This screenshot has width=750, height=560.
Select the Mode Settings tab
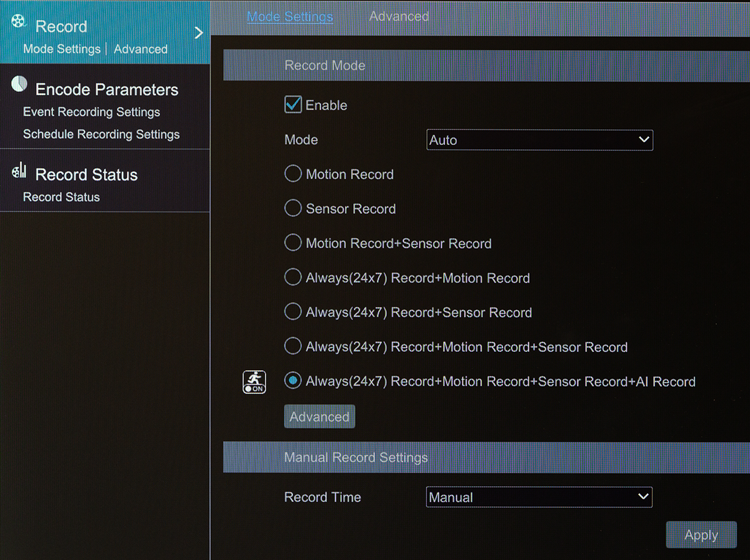pyautogui.click(x=289, y=16)
